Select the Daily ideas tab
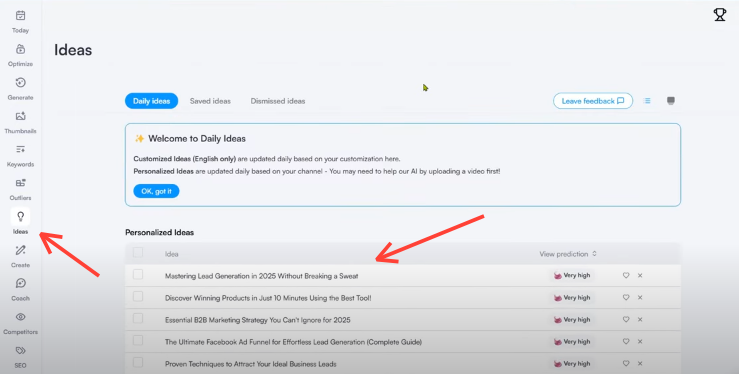This screenshot has width=739, height=374. tap(151, 101)
